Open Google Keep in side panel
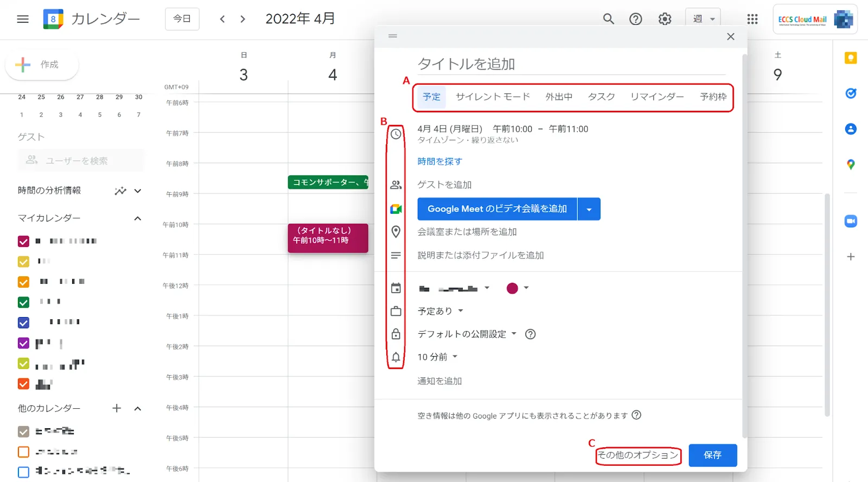 (x=851, y=58)
